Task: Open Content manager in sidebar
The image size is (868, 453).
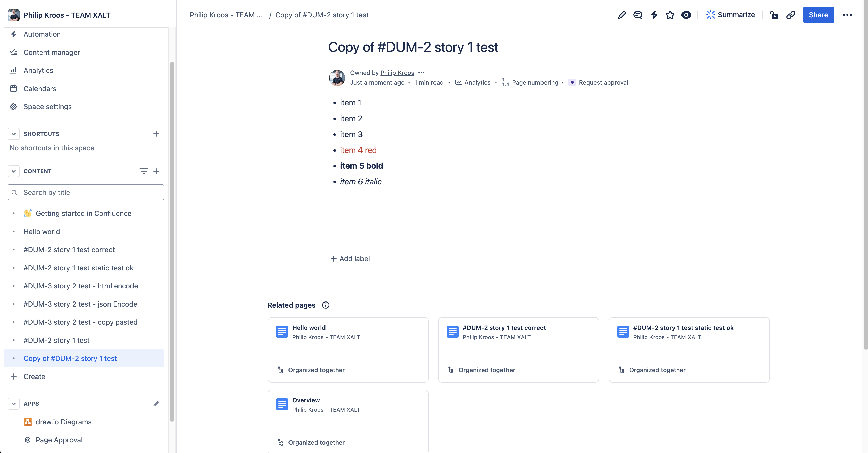Action: coord(52,52)
